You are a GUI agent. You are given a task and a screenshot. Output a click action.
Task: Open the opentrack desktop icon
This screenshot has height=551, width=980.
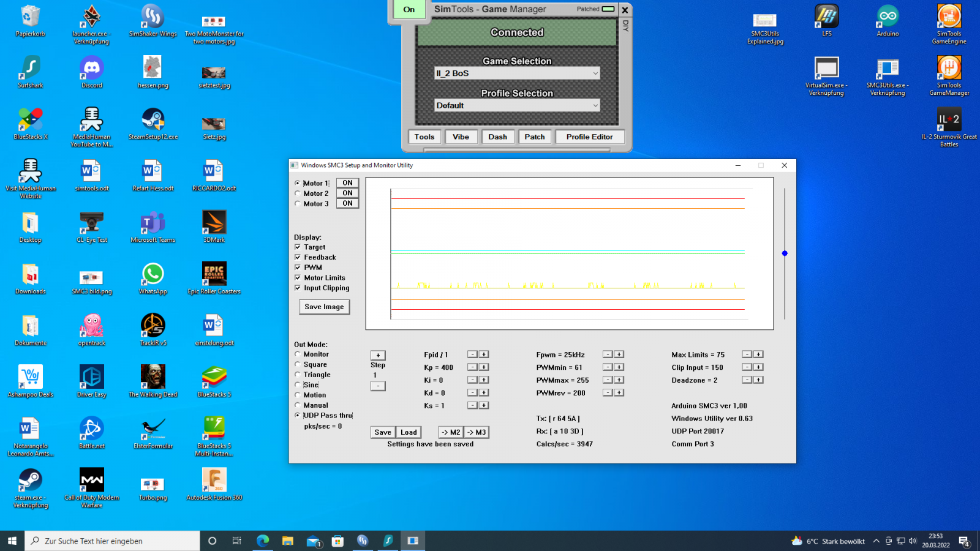tap(92, 329)
